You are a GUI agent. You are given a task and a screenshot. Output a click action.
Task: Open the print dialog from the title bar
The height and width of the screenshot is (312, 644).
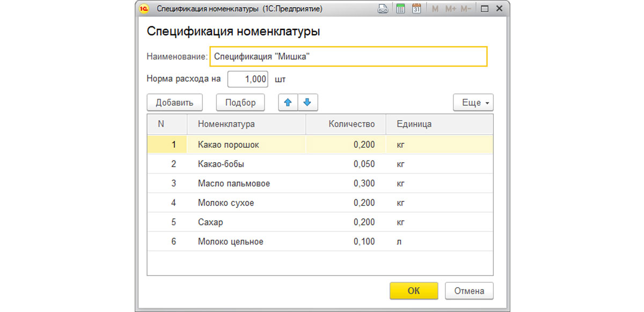tap(383, 8)
